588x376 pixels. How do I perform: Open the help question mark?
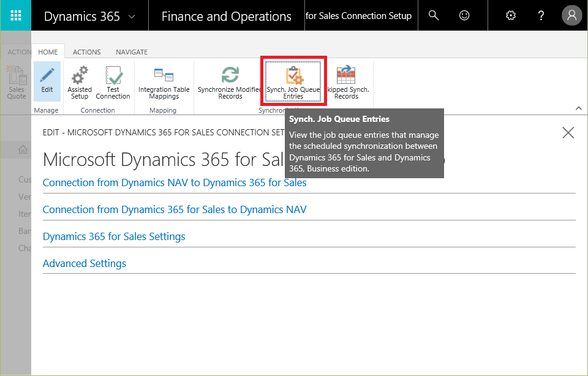pos(541,15)
